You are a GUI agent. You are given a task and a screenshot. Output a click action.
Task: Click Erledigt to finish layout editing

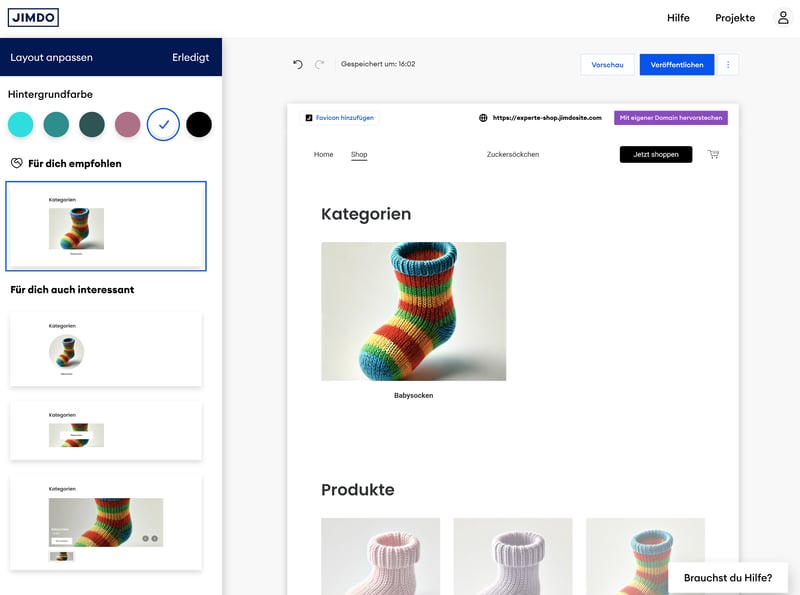(x=190, y=57)
